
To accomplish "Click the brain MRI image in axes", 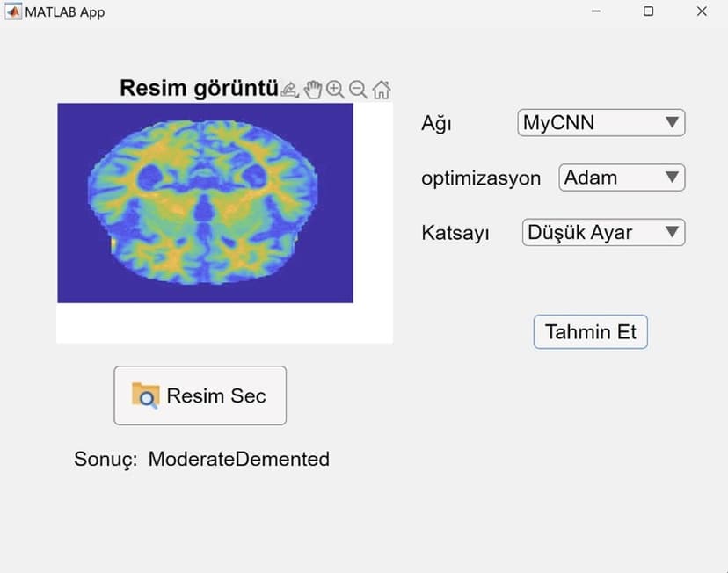I will [205, 203].
